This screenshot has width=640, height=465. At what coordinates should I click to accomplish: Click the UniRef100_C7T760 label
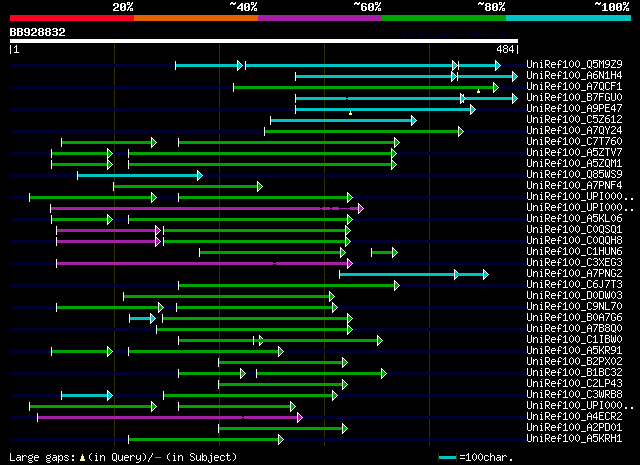(x=574, y=141)
